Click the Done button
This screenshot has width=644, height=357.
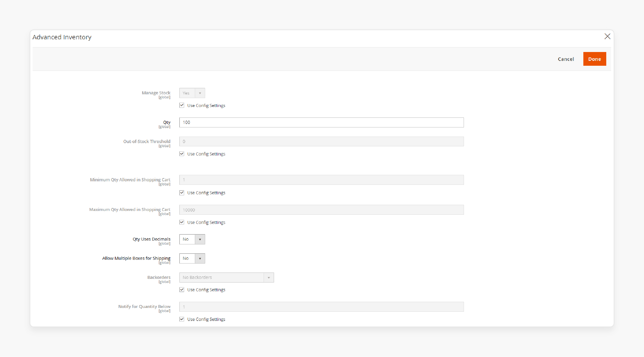tap(595, 59)
